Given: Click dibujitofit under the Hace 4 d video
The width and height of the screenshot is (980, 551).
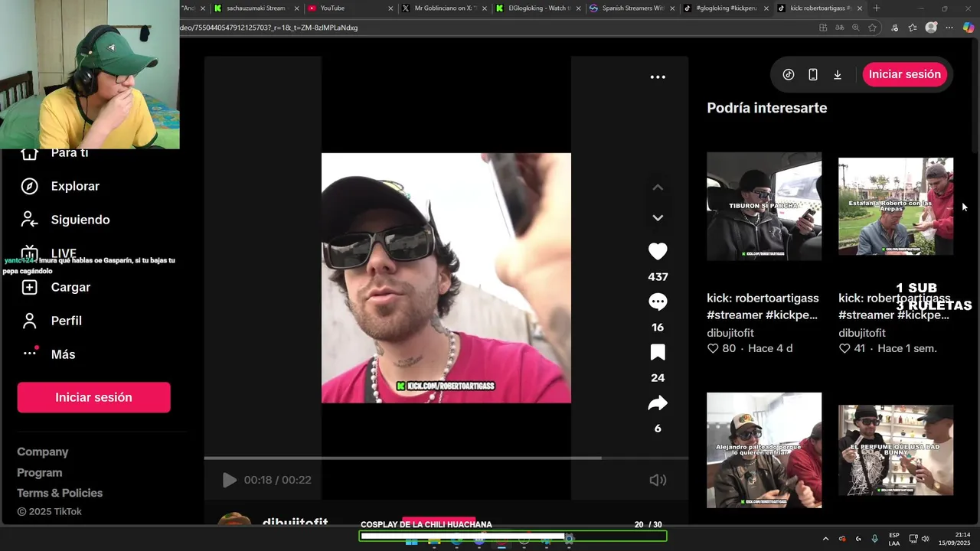Looking at the screenshot, I should click(x=730, y=333).
